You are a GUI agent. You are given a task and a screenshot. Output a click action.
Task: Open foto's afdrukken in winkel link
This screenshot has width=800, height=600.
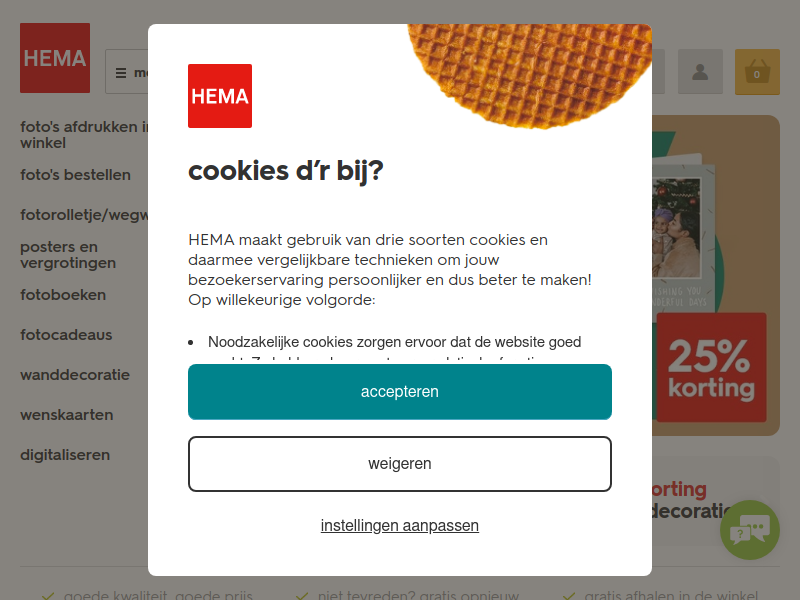(84, 135)
